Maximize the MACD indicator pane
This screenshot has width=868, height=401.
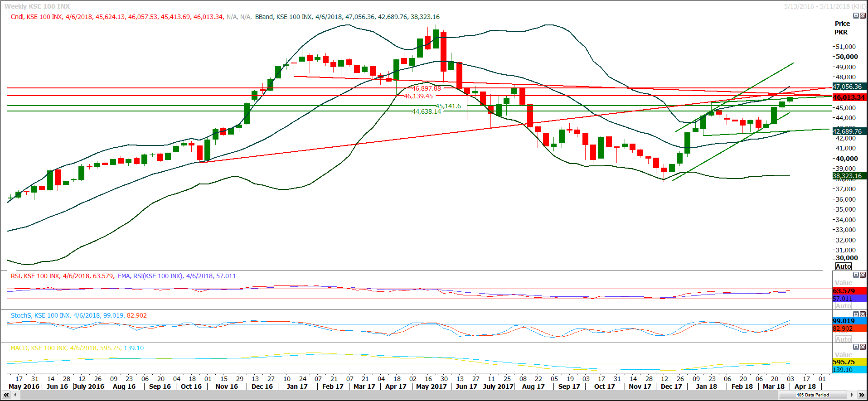coord(856,347)
